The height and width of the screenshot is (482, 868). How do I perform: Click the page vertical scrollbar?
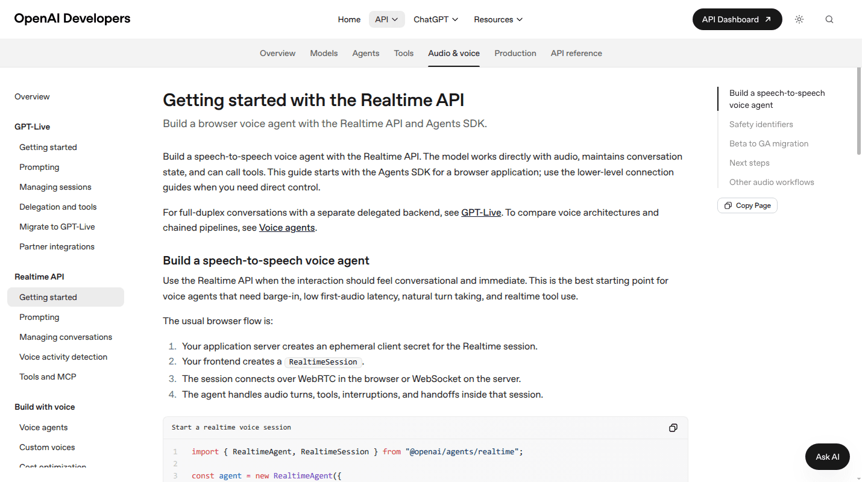pos(859,111)
